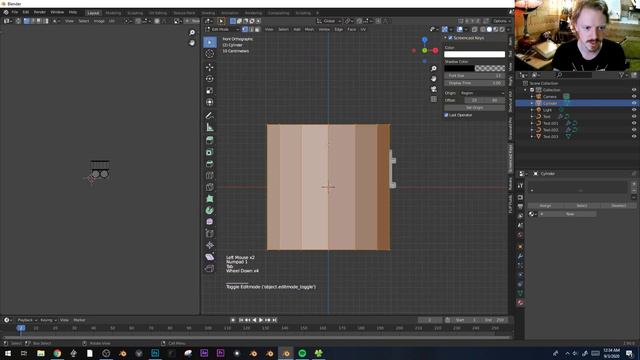Select the Cursor tool below Select Box
This screenshot has height=360, width=640.
point(209,53)
